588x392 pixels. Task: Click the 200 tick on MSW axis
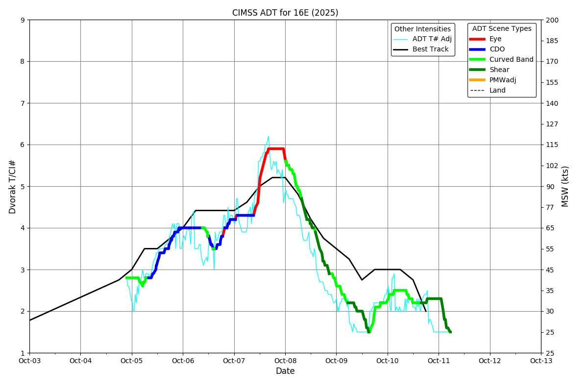click(x=552, y=20)
